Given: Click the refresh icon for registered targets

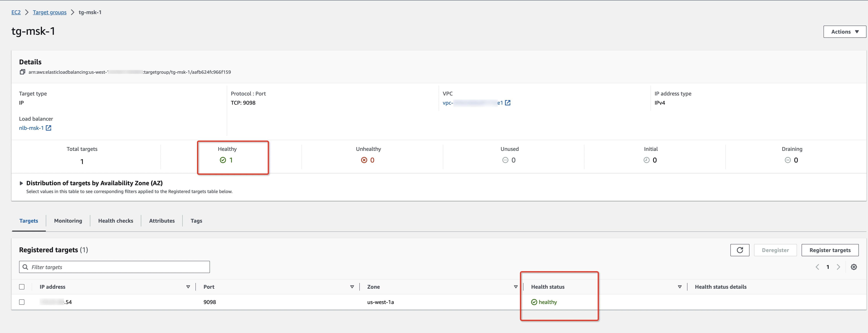Looking at the screenshot, I should point(740,250).
